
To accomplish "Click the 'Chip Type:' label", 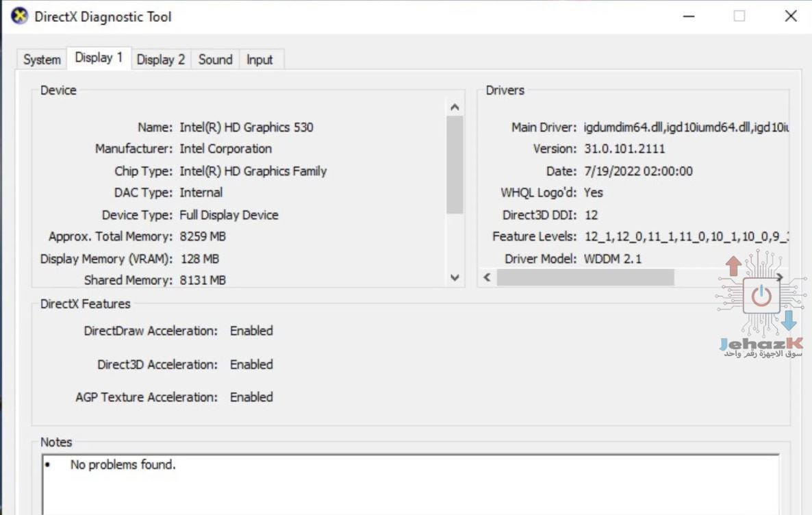I will click(144, 171).
